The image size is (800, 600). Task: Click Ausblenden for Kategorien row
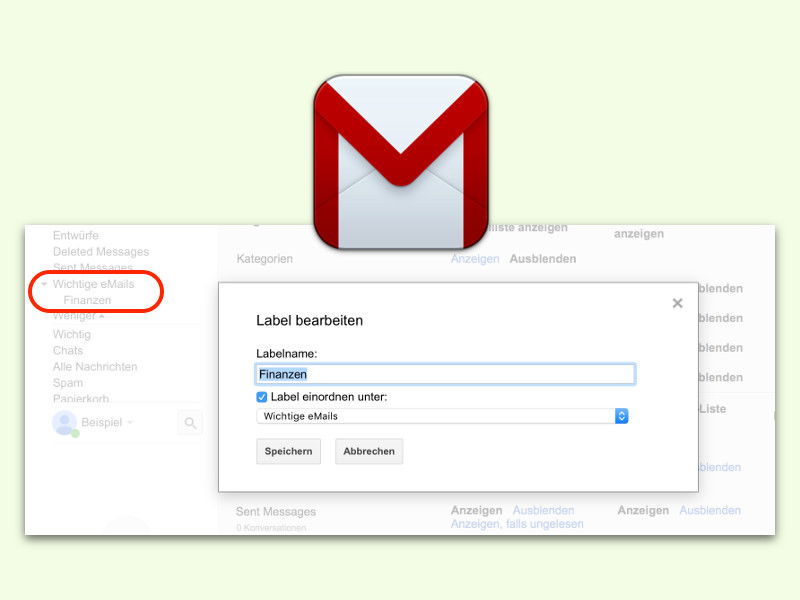[x=543, y=259]
